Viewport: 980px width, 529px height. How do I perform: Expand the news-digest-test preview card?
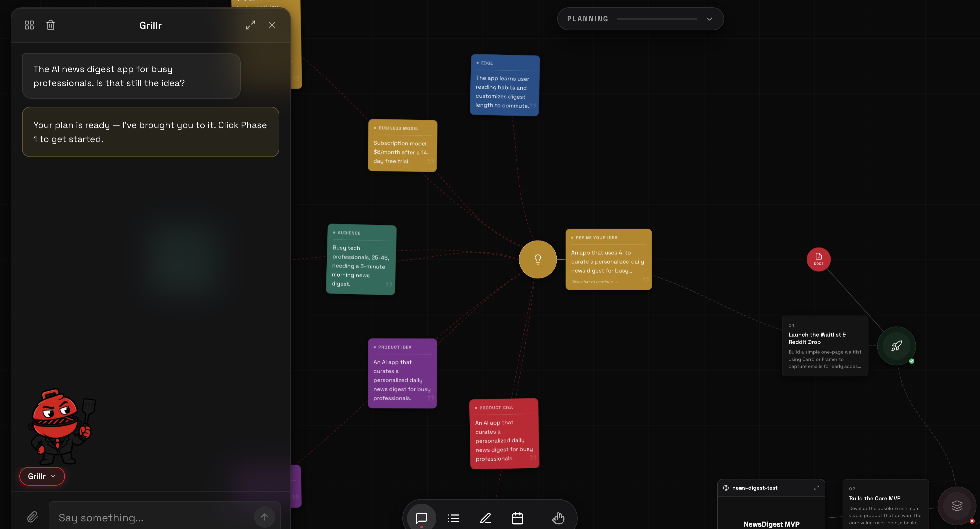816,488
